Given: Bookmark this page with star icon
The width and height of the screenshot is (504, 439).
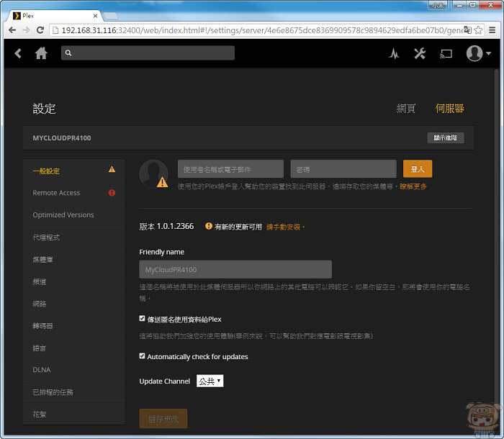Looking at the screenshot, I should (478, 30).
